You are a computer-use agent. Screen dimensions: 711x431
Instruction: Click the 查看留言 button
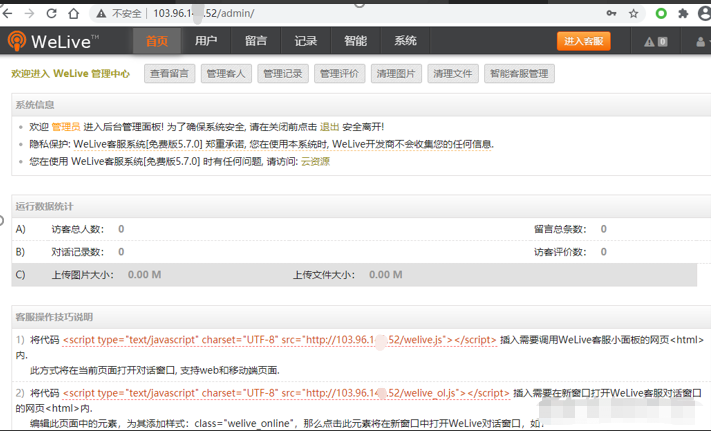[x=170, y=73]
